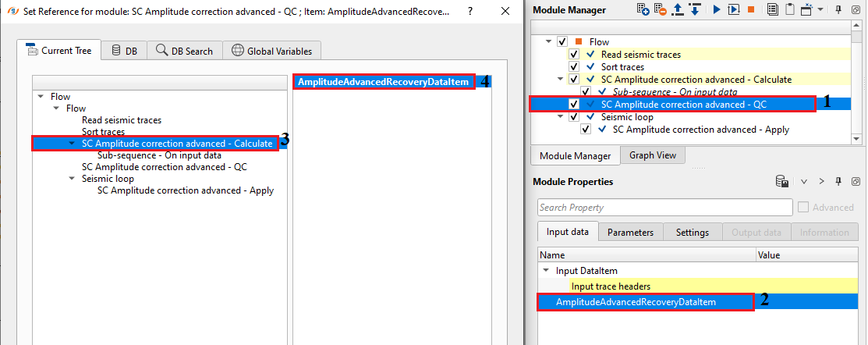
Task: Collapse Input DataItem group
Action: [547, 271]
